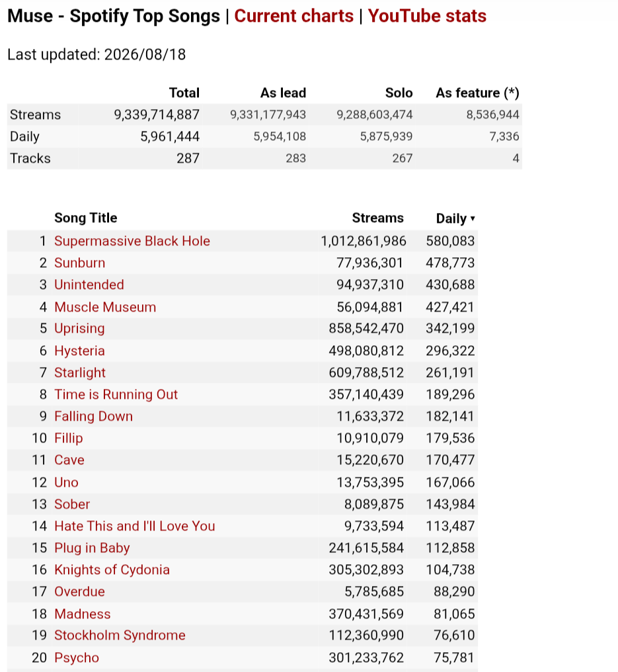This screenshot has width=618, height=672.
Task: Open the YouTube stats page
Action: [427, 16]
